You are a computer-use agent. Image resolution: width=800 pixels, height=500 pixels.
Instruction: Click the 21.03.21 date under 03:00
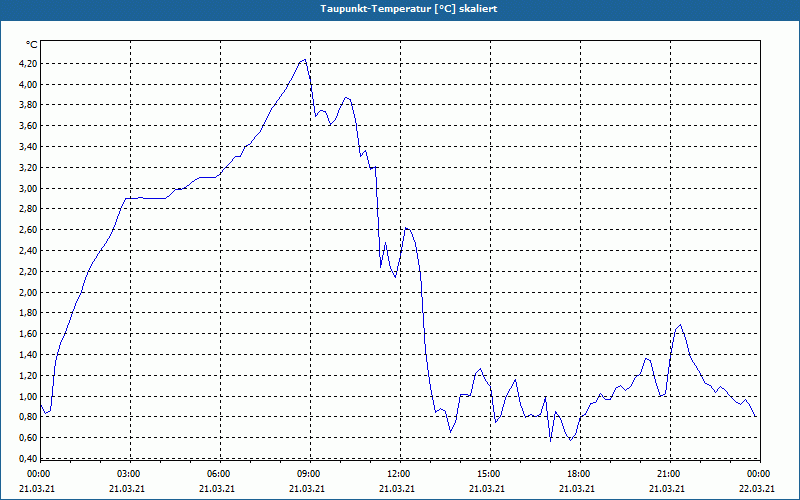(x=128, y=489)
